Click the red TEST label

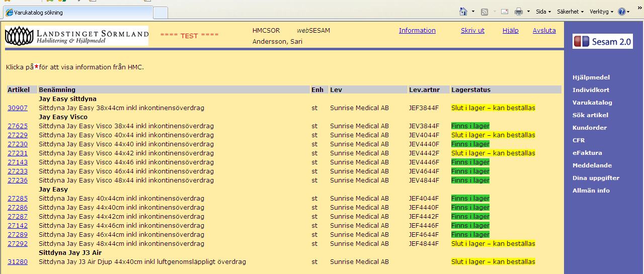coord(190,36)
